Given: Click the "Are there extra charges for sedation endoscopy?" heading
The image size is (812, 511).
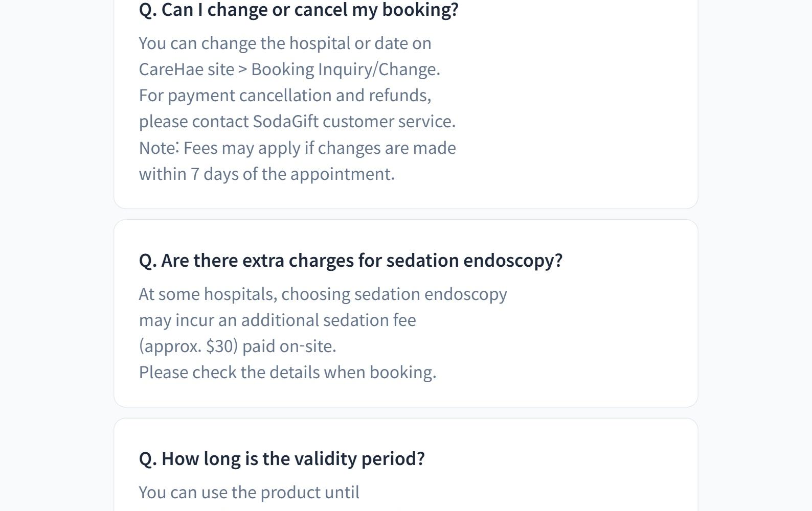Looking at the screenshot, I should click(350, 260).
